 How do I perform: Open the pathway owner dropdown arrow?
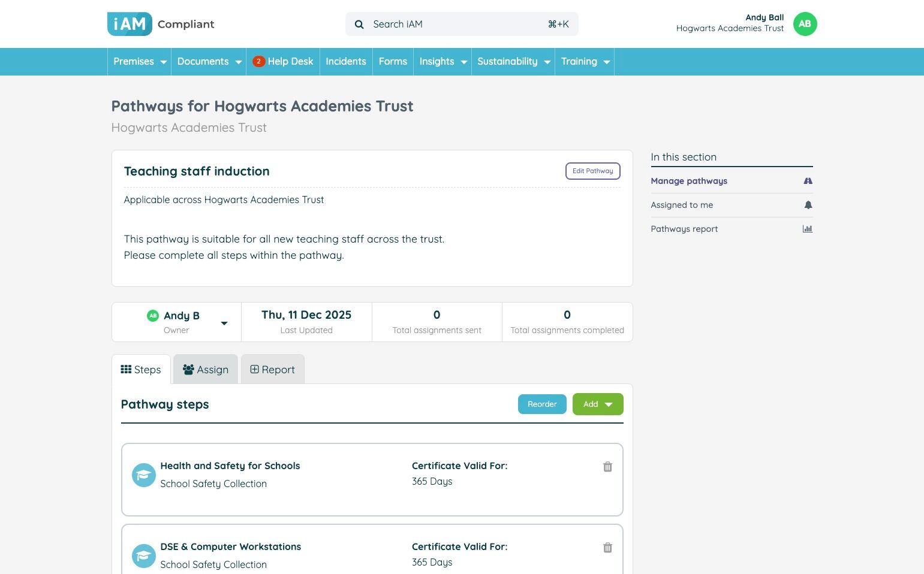(224, 324)
